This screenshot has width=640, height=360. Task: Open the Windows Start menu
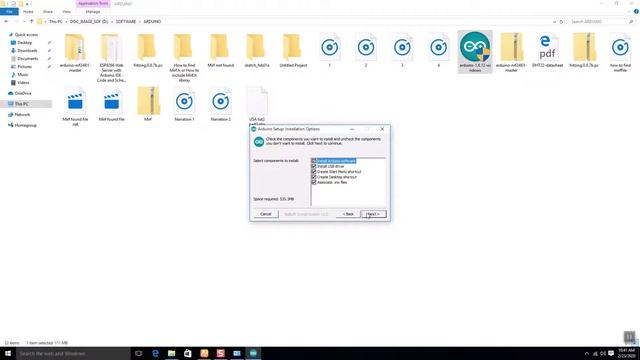[8, 353]
